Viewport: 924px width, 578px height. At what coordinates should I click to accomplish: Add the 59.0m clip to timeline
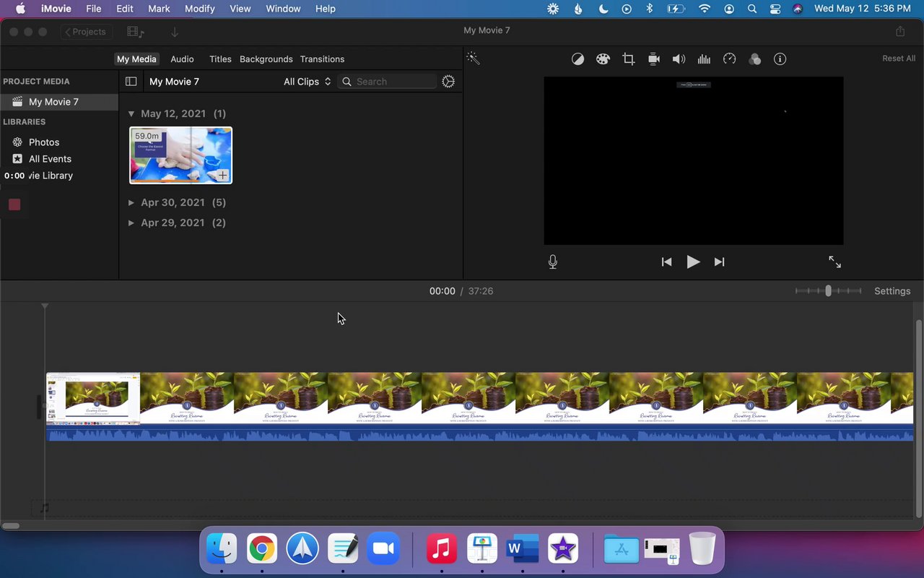223,175
